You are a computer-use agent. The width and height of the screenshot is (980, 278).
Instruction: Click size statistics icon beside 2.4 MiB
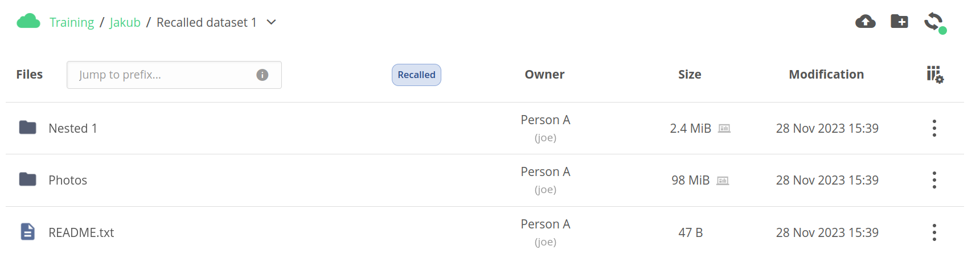click(724, 129)
